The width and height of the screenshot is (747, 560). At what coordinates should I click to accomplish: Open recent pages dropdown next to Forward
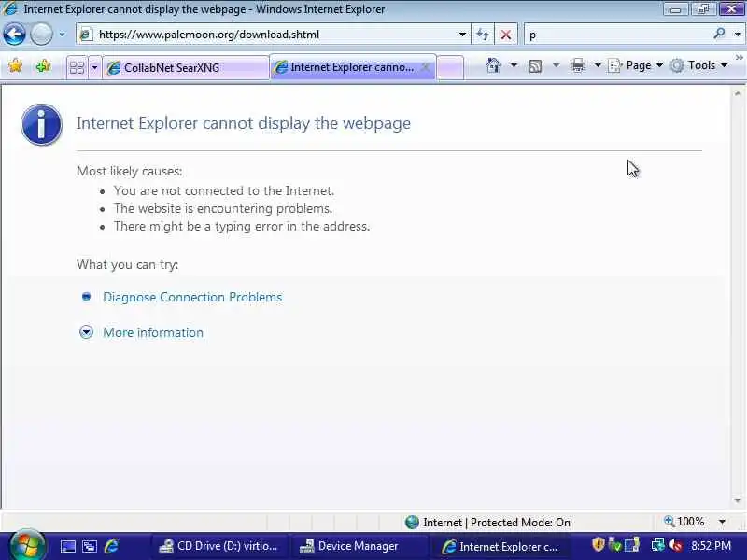[x=62, y=35]
